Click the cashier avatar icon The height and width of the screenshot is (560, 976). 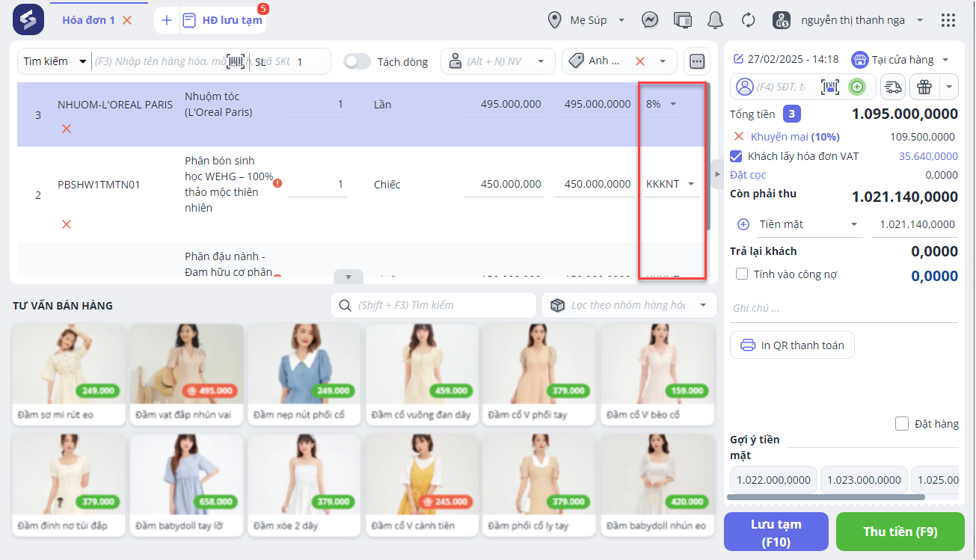click(782, 20)
